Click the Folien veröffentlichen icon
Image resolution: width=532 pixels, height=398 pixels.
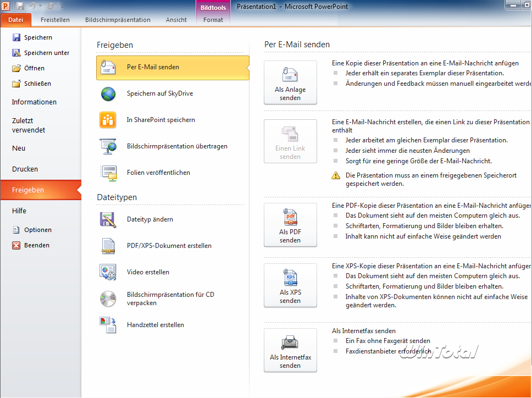point(109,173)
